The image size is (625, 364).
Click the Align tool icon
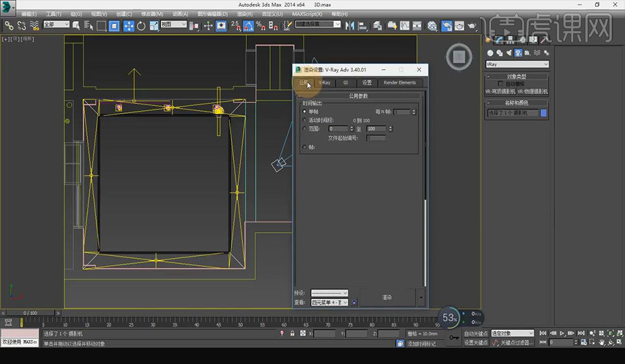point(362,26)
